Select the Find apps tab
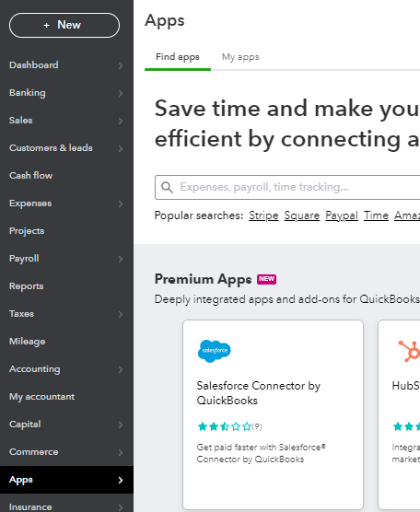The height and width of the screenshot is (512, 420). (178, 57)
